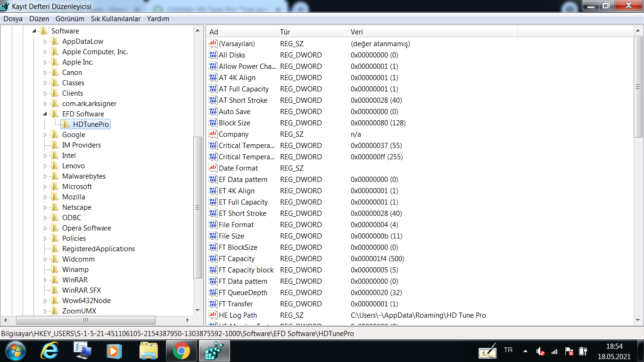
Task: Open the Windows Start menu
Action: point(15,351)
